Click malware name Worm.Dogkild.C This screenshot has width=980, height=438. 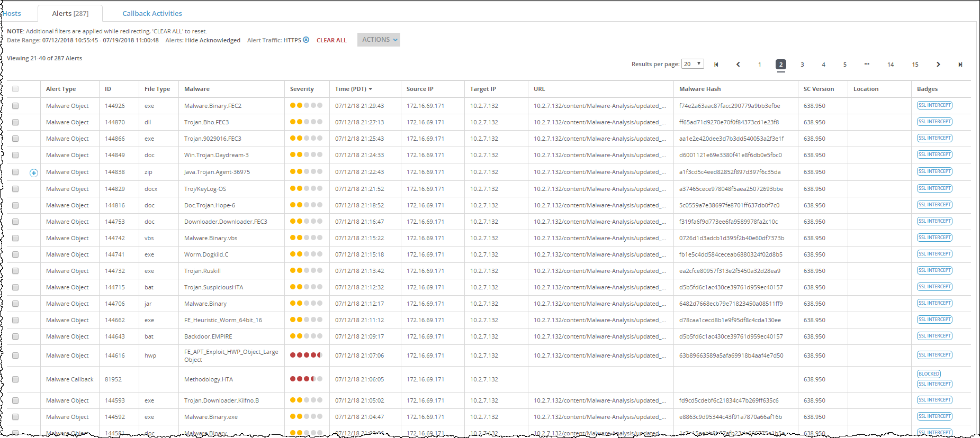tap(206, 254)
